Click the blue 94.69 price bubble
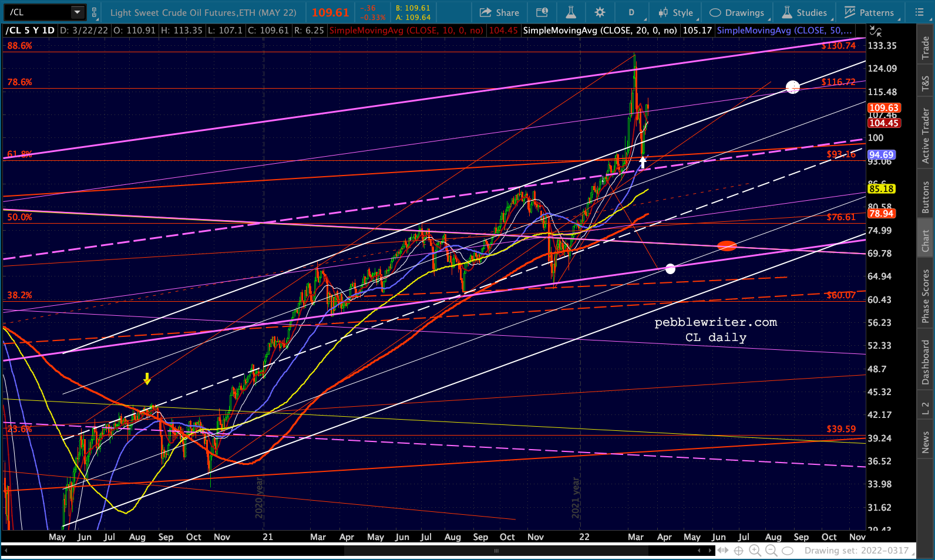This screenshot has width=935, height=560. click(x=882, y=155)
